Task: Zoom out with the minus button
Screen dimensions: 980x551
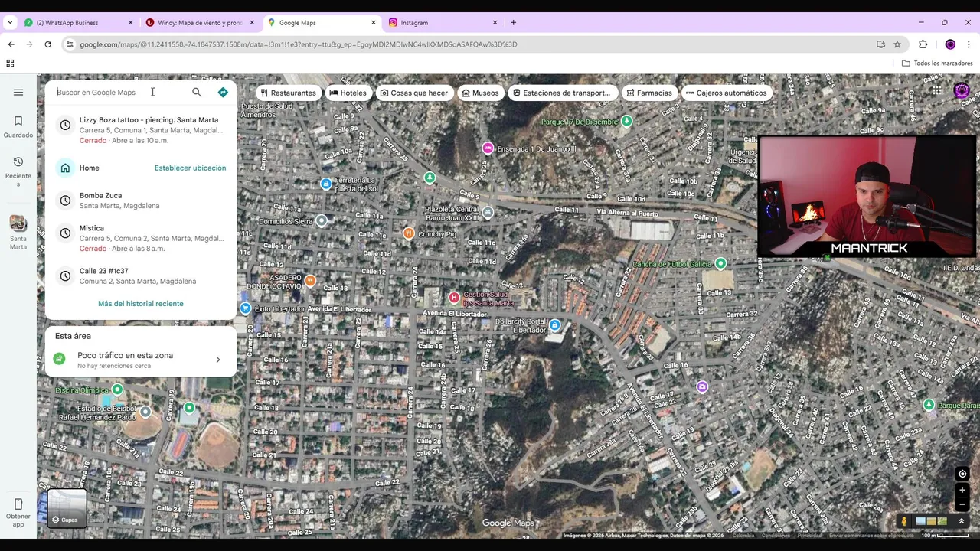Action: point(962,504)
